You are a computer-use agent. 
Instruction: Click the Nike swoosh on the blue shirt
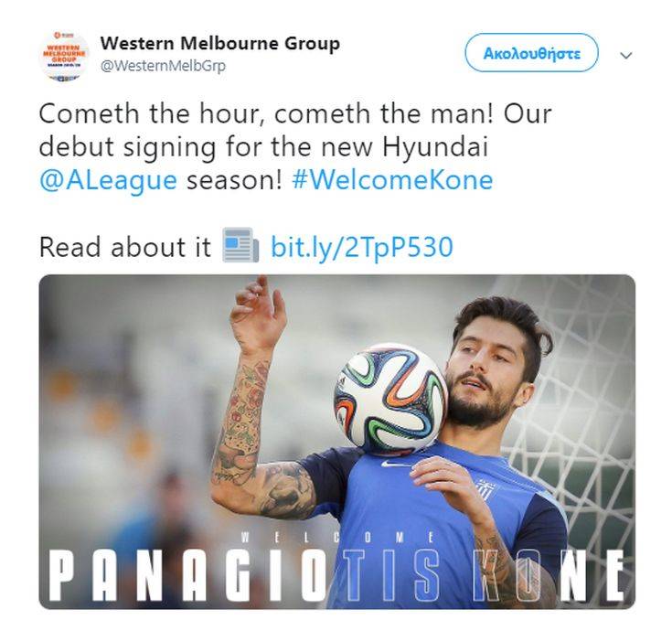(x=392, y=465)
